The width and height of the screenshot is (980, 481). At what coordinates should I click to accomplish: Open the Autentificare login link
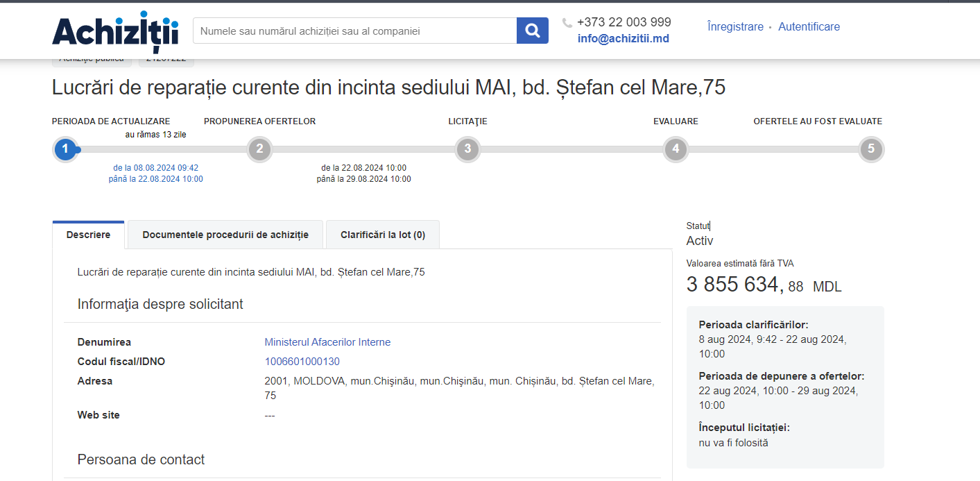[x=809, y=26]
